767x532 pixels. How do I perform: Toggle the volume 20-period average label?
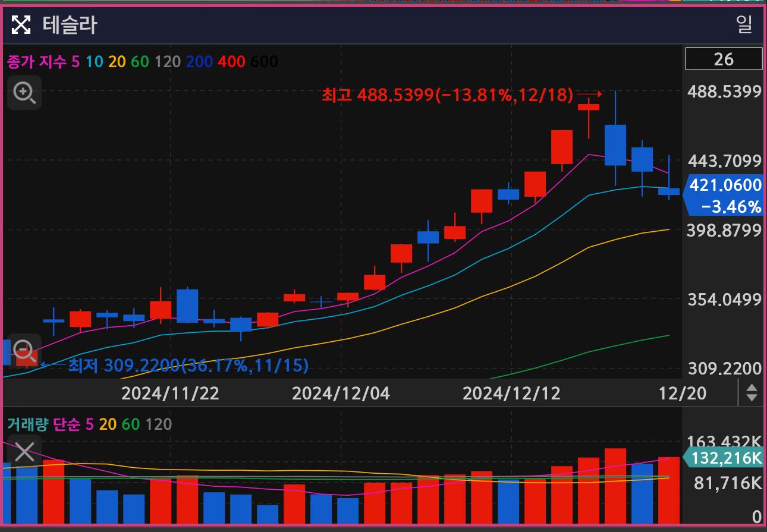(108, 424)
